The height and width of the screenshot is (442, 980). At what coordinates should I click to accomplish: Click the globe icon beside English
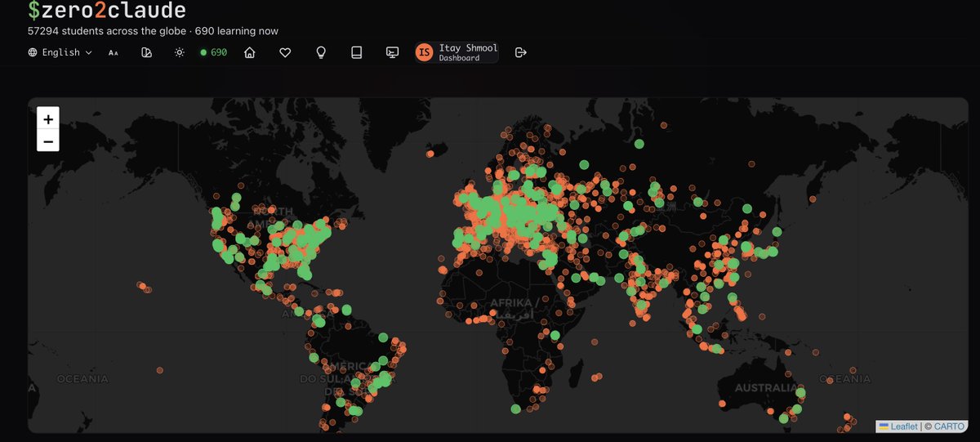[33, 52]
